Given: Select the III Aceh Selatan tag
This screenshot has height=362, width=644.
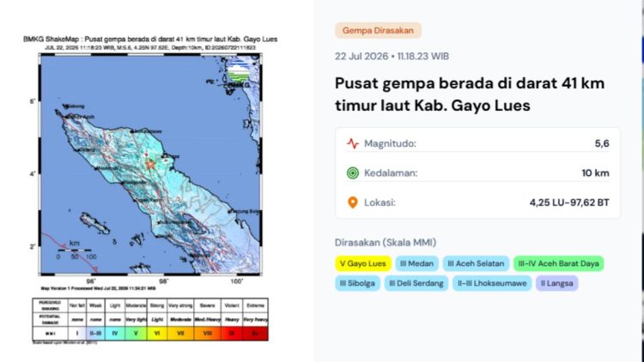Looking at the screenshot, I should tap(476, 263).
